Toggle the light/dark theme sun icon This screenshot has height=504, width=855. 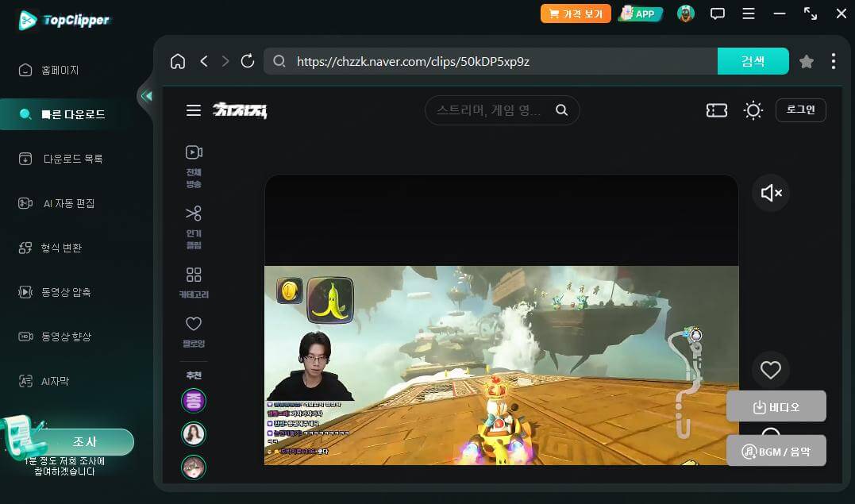click(753, 111)
